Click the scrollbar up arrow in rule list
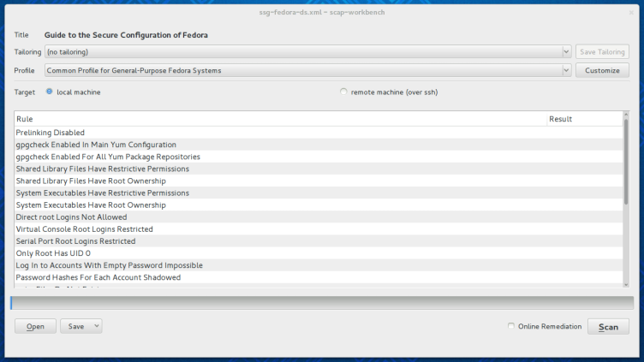Viewport: 644px width, 362px height. pos(626,115)
